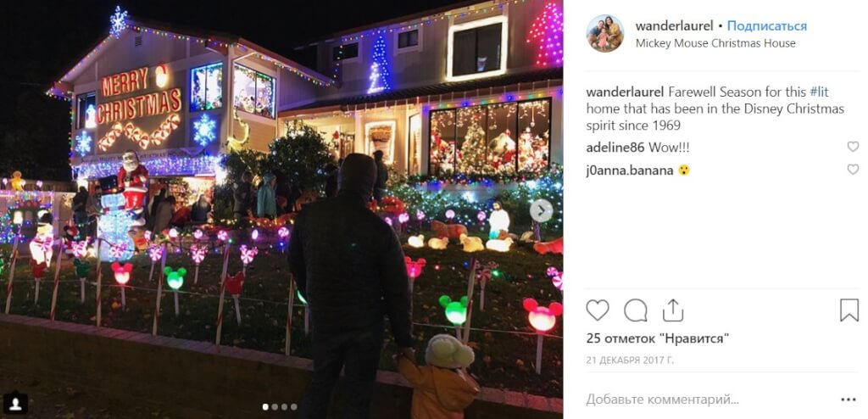
Task: Select second carousel dot indicator
Action: pyautogui.click(x=275, y=407)
